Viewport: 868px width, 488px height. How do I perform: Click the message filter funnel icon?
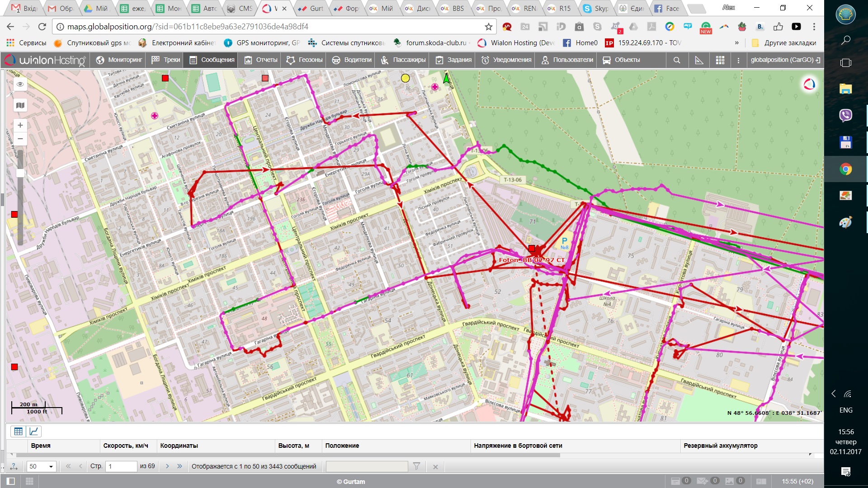[416, 466]
